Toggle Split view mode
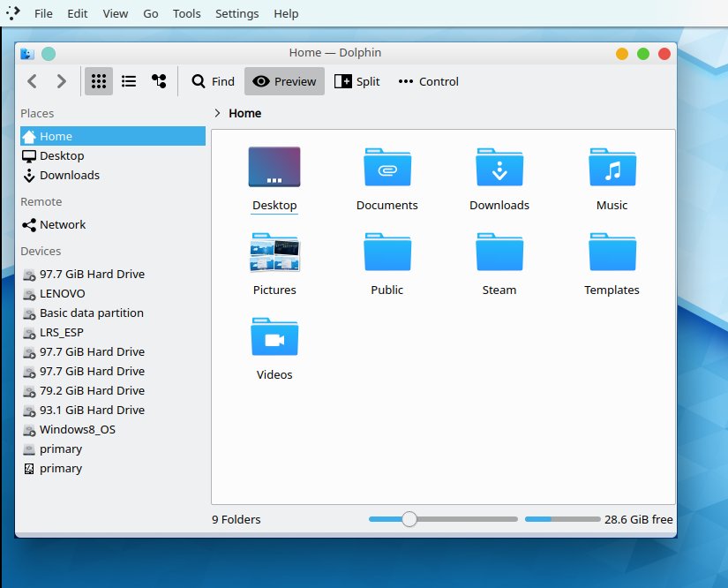Screen dimensions: 728x588 coord(356,81)
